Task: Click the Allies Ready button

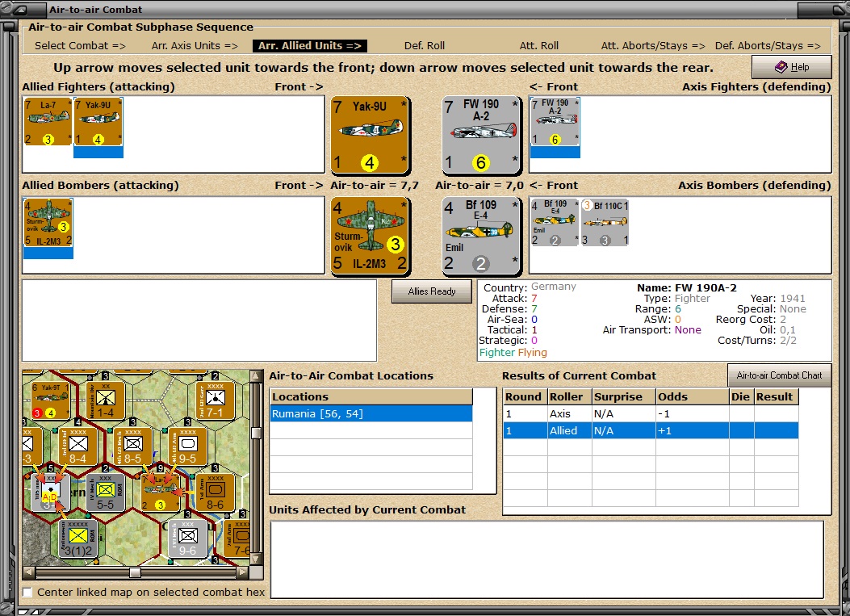Action: point(432,291)
